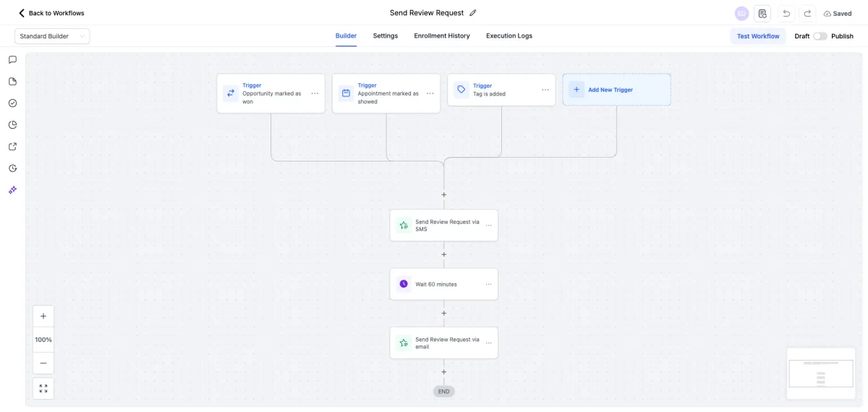Click the zoom in plus button

point(43,316)
